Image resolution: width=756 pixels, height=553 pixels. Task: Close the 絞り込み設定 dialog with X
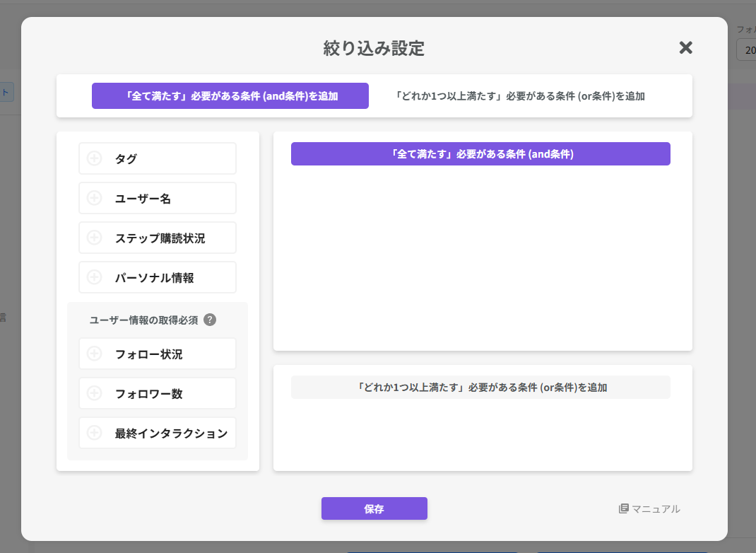(685, 47)
